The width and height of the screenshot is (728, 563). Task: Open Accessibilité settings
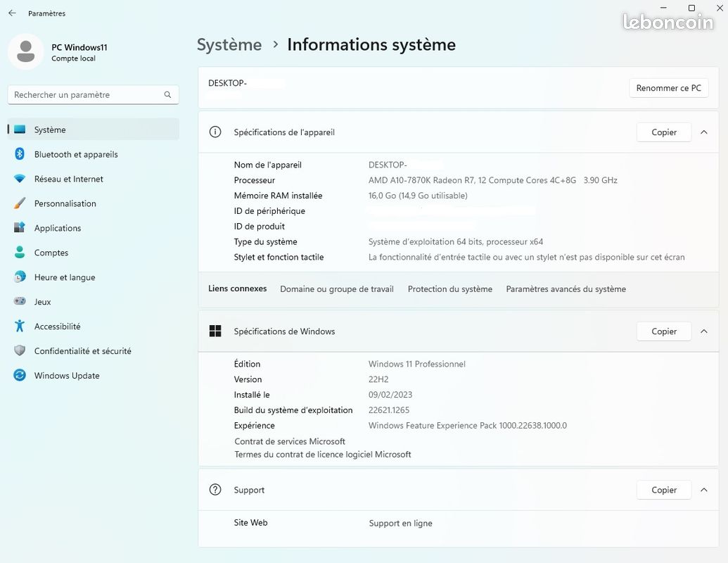[x=94, y=327]
